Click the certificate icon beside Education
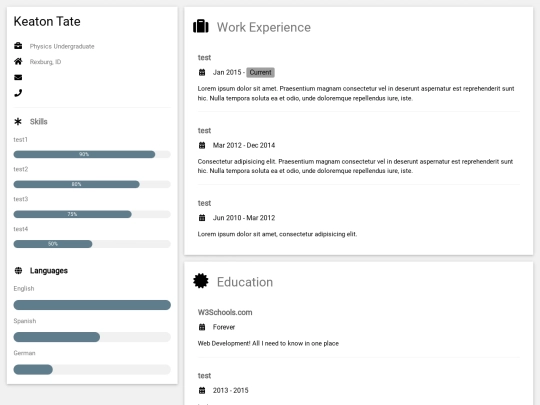Viewport: 540px width, 405px height. 201,281
